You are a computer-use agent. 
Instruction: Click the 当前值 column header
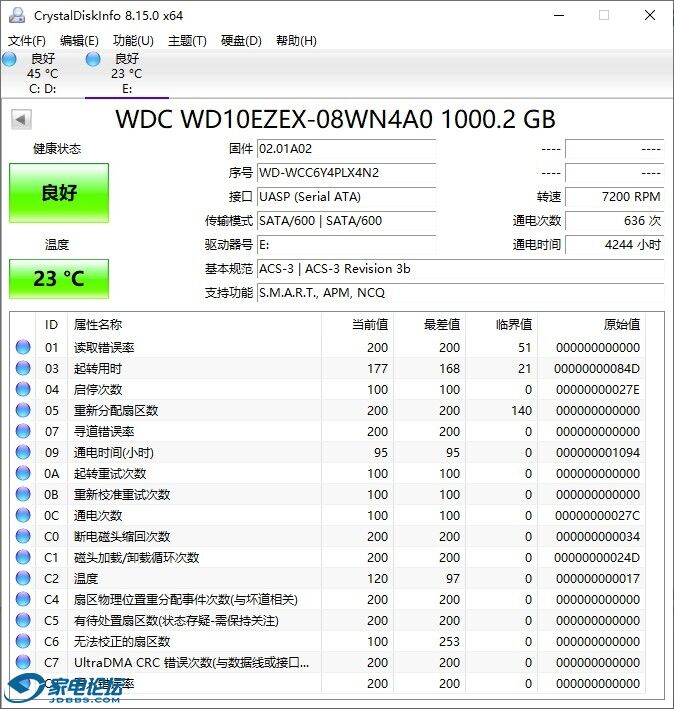(x=358, y=324)
